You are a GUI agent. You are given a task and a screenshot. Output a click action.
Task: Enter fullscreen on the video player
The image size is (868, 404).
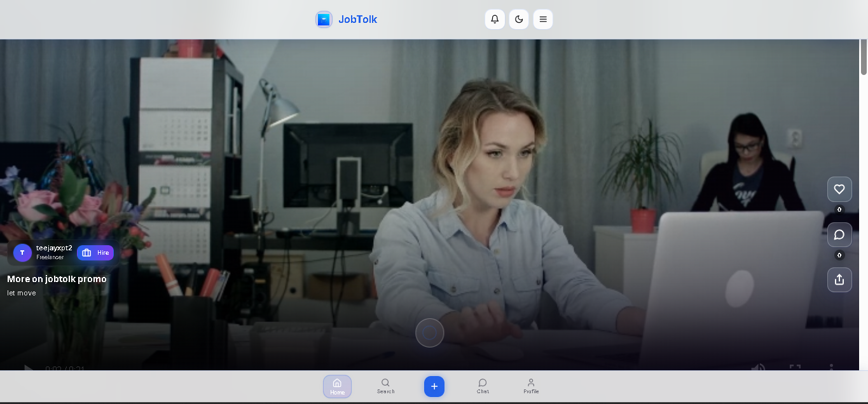[795, 368]
